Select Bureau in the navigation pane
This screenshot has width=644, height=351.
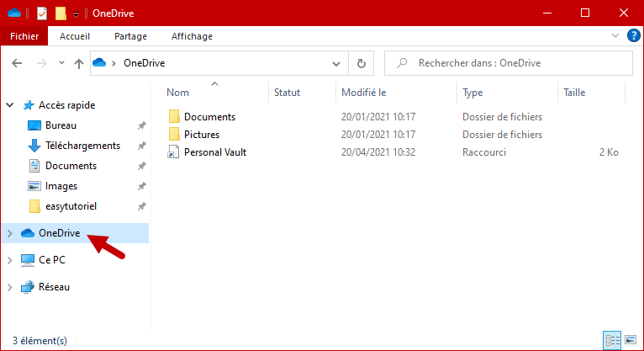61,125
